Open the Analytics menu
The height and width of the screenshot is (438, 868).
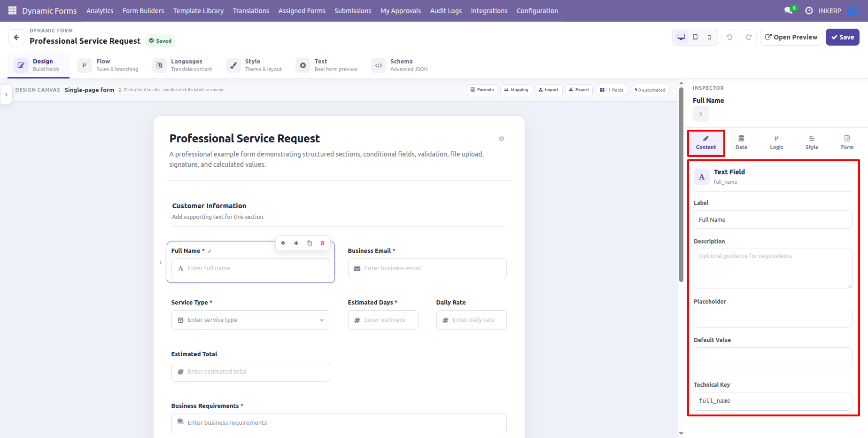[100, 10]
